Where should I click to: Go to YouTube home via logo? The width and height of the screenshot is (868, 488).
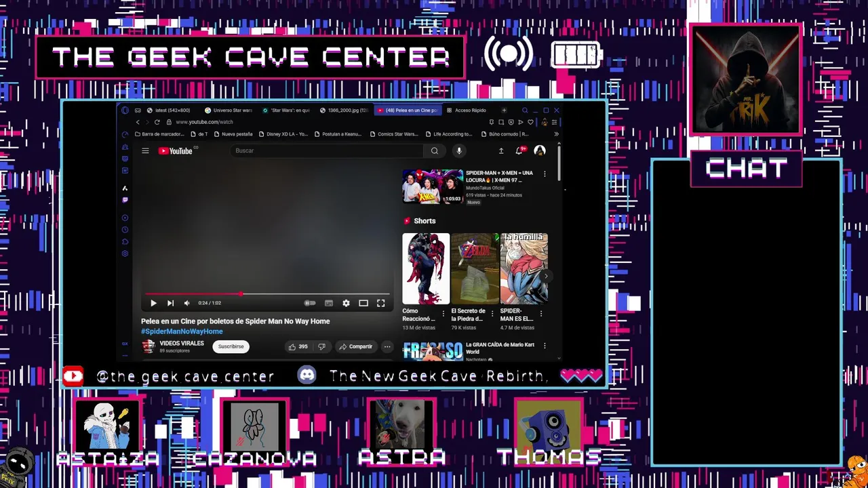pyautogui.click(x=176, y=151)
